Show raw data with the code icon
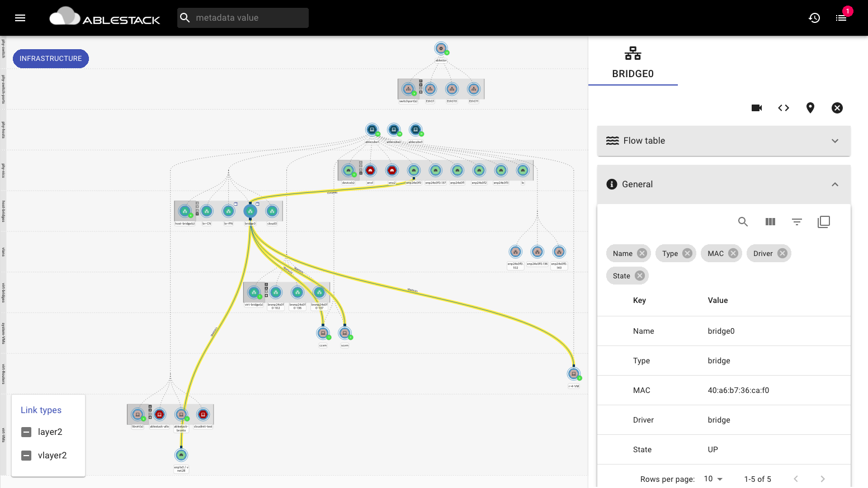The height and width of the screenshot is (488, 868). (784, 108)
